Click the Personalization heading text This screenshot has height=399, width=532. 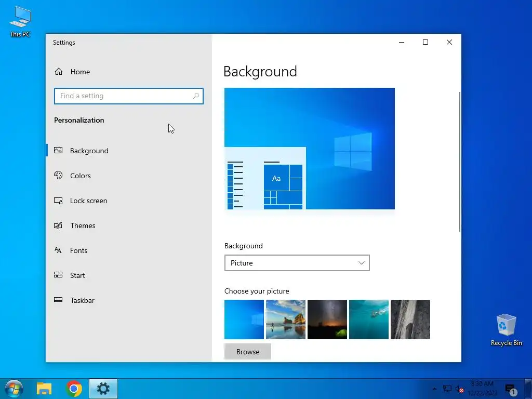click(x=79, y=120)
